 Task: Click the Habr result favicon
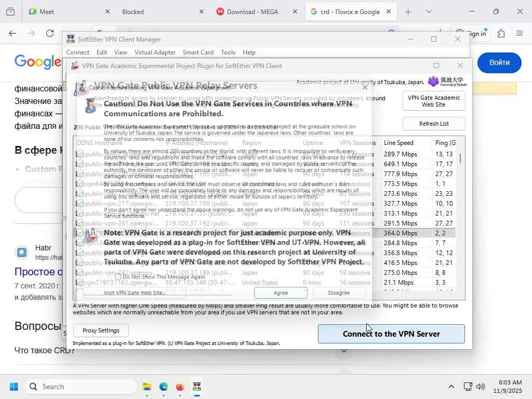click(22, 252)
